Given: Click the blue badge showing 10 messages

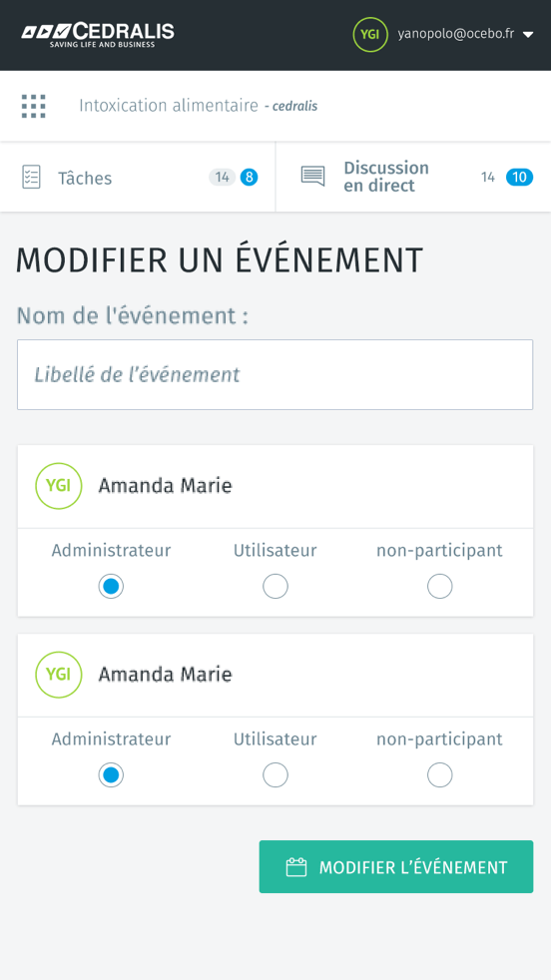Looking at the screenshot, I should pyautogui.click(x=519, y=178).
